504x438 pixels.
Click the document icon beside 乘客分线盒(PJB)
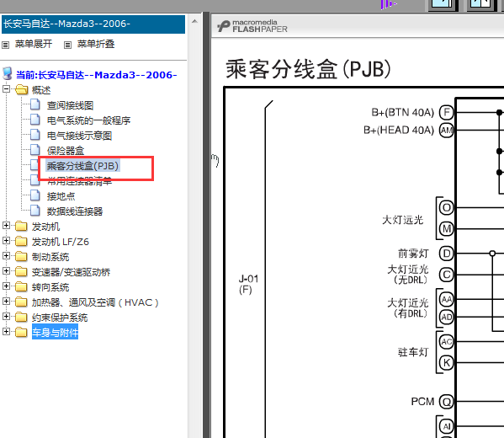pyautogui.click(x=34, y=165)
